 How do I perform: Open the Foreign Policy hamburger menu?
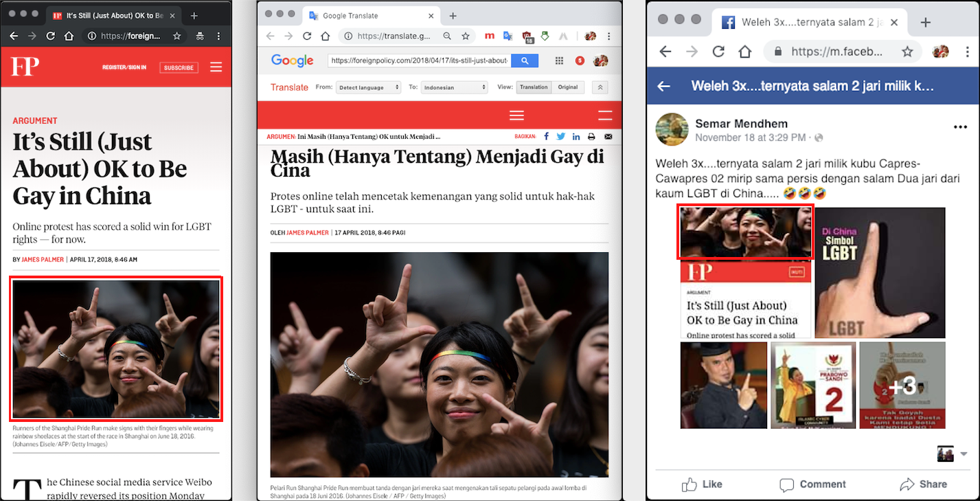(216, 67)
